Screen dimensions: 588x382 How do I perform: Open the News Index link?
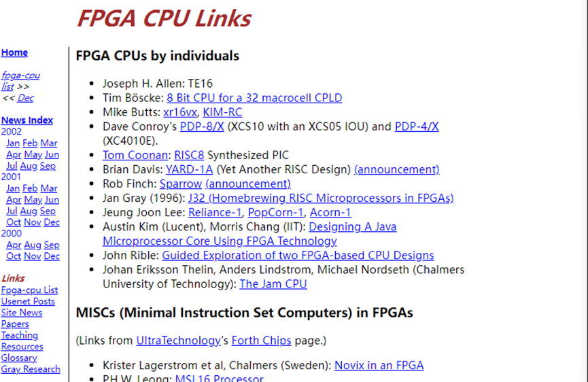(x=27, y=120)
